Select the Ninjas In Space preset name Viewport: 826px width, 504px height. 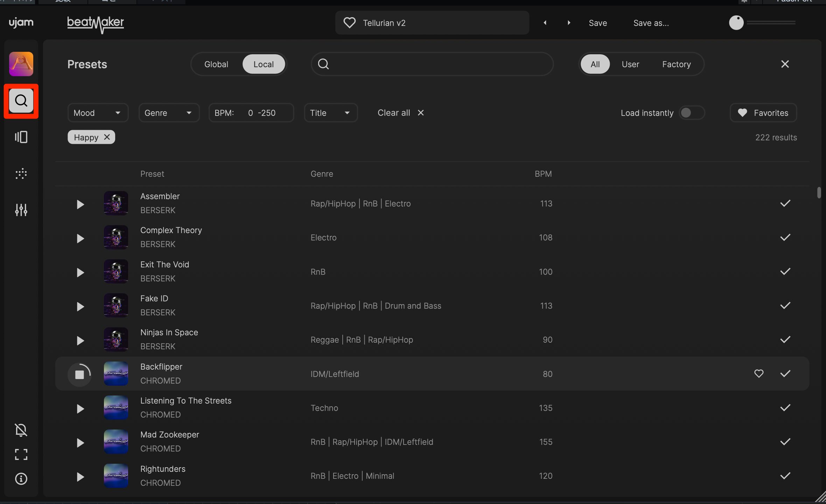(x=169, y=332)
